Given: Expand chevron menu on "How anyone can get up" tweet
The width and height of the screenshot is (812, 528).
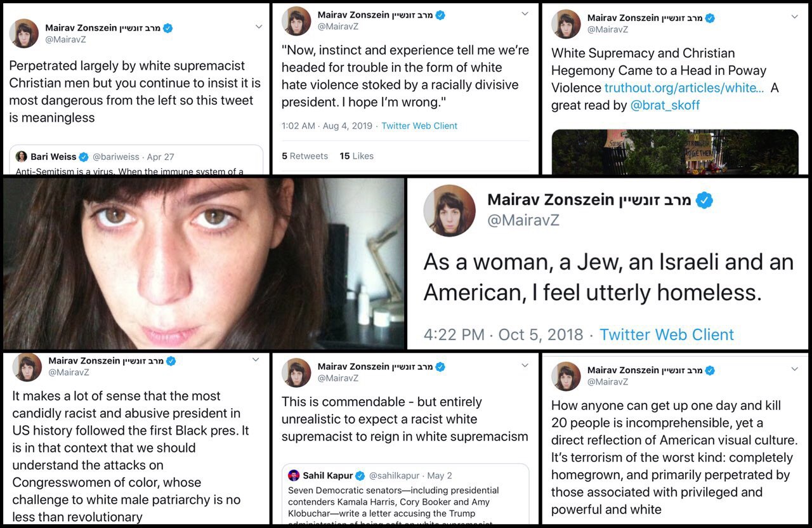Looking at the screenshot, I should point(794,369).
